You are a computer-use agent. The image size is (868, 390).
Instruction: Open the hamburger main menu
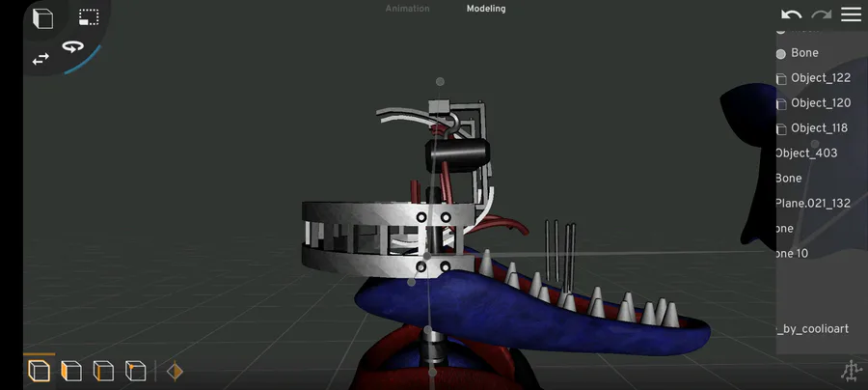pyautogui.click(x=851, y=14)
